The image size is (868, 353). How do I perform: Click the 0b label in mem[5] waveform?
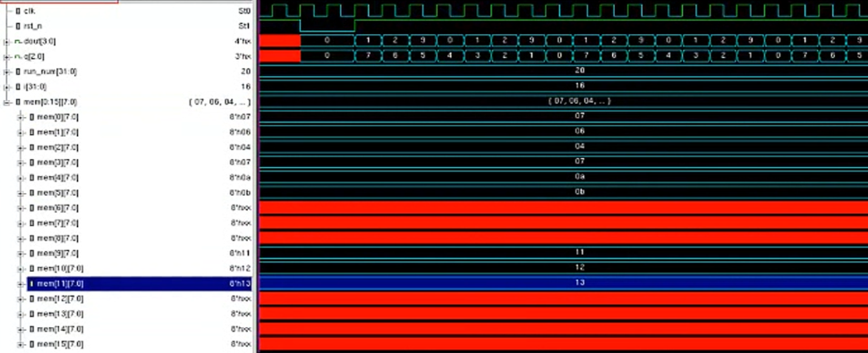coord(580,191)
